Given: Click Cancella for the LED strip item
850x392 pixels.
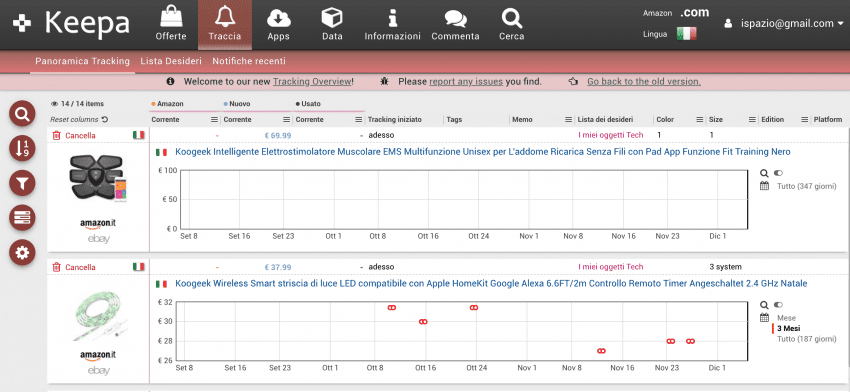Looking at the screenshot, I should click(74, 267).
